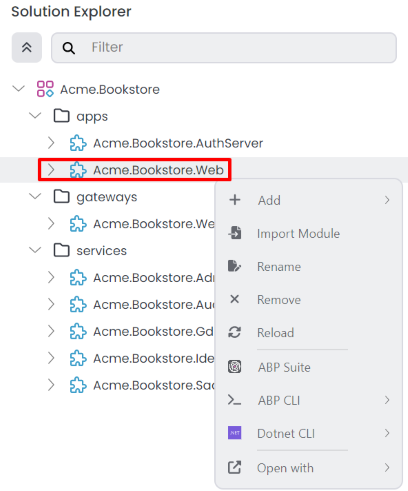Open the Add context menu entry
Screen dimensions: 408x491
pyautogui.click(x=309, y=200)
